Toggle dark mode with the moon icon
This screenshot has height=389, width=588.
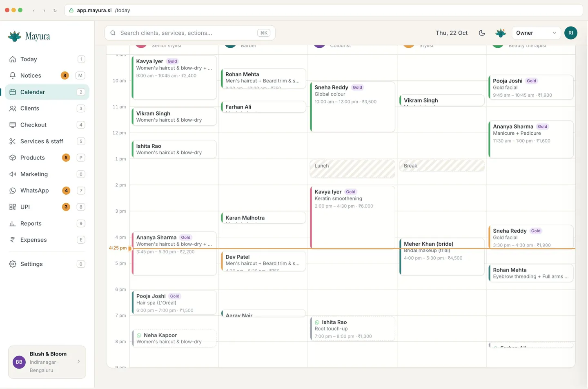click(x=482, y=33)
